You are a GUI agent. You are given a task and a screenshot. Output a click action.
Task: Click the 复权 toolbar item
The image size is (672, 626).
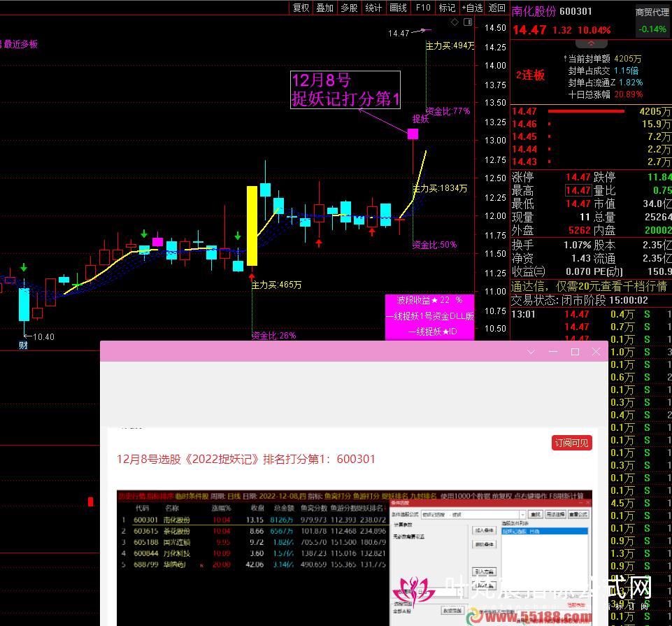[301, 8]
